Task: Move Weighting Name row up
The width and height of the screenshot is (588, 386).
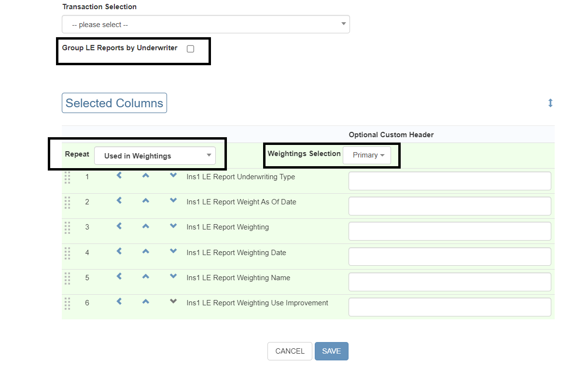Action: [x=145, y=276]
